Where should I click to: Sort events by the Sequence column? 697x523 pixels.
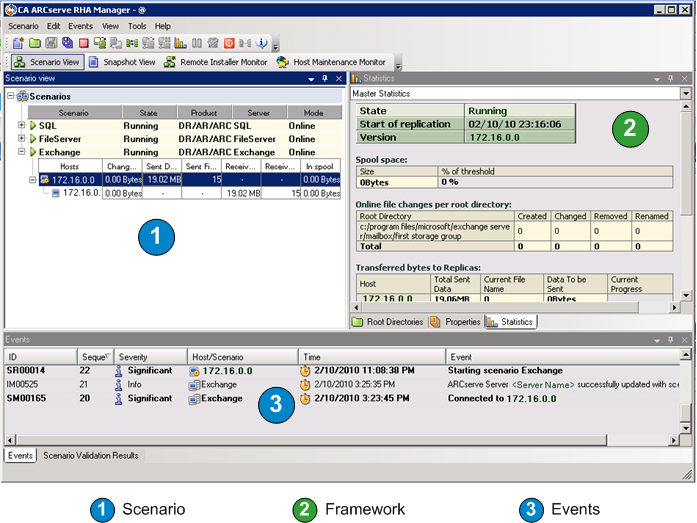click(x=96, y=357)
